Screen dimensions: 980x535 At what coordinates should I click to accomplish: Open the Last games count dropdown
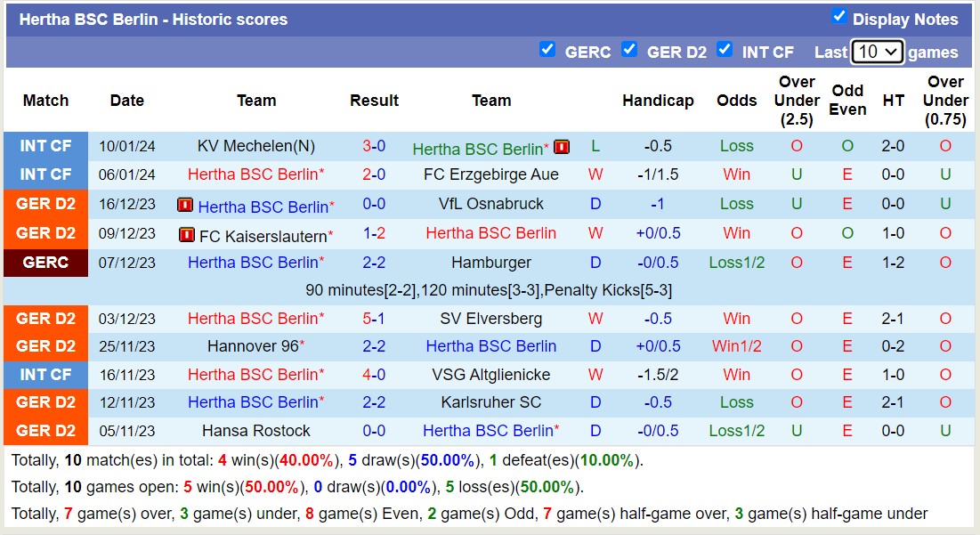point(876,52)
